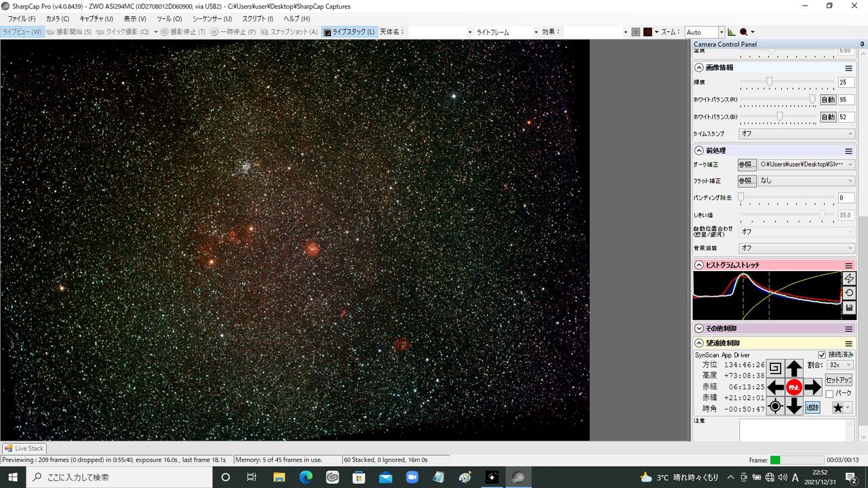
Task: Open the ヒストグラムストレッチ section hamburger menu
Action: [848, 265]
